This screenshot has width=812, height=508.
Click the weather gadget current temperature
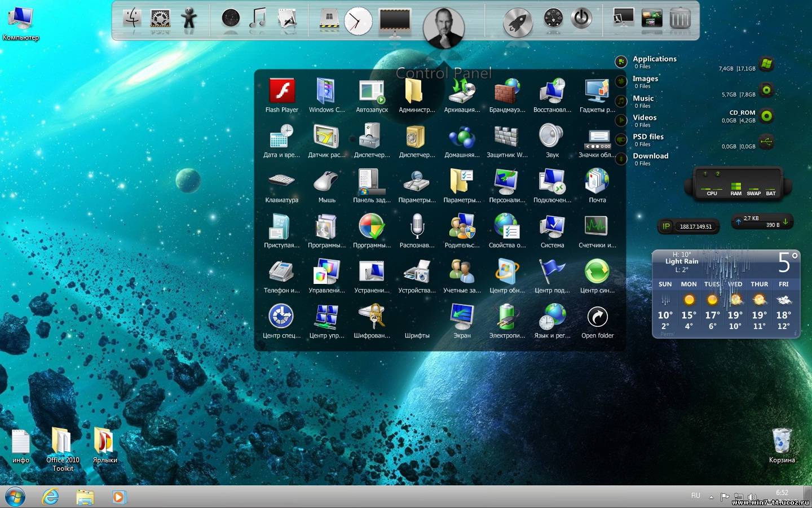[788, 262]
